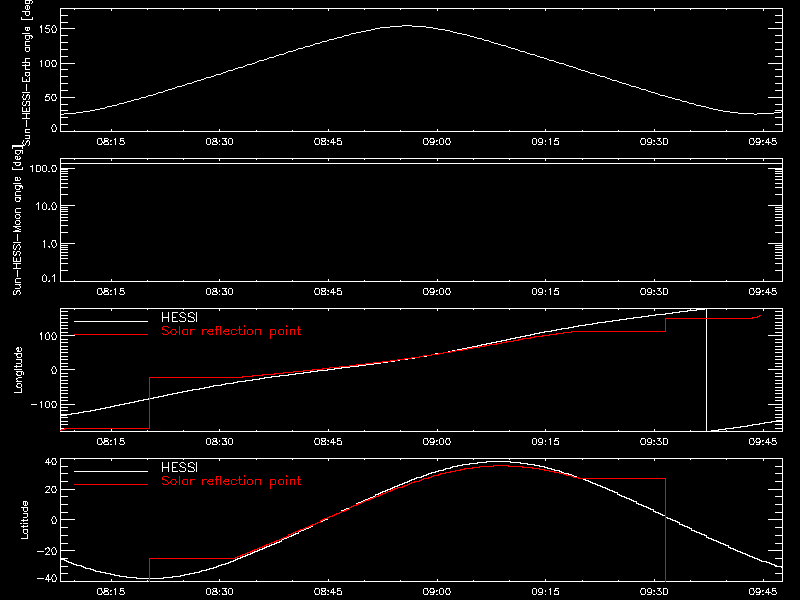The width and height of the screenshot is (800, 600).
Task: Select the -100 tick on Longitude axis
Action: [x=44, y=404]
